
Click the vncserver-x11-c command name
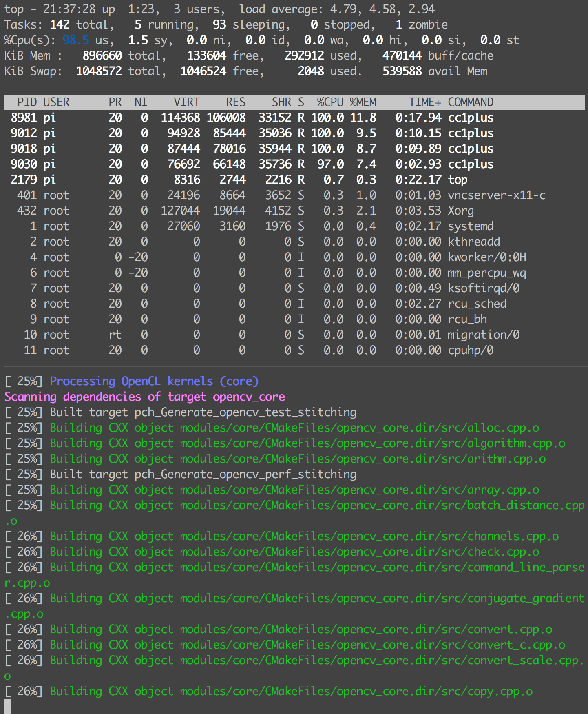497,195
